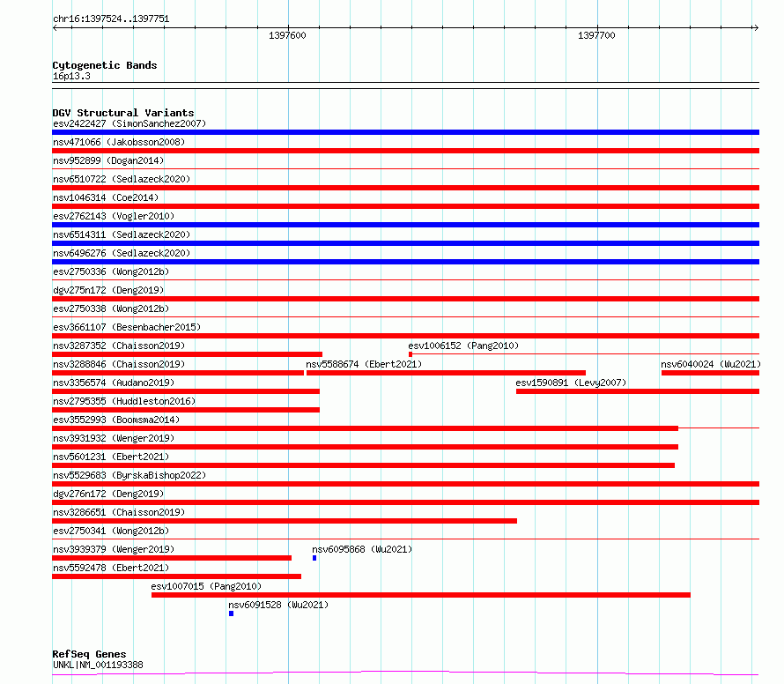Select nsv3931932 (Wenger2019) label
The height and width of the screenshot is (684, 784).
(114, 438)
